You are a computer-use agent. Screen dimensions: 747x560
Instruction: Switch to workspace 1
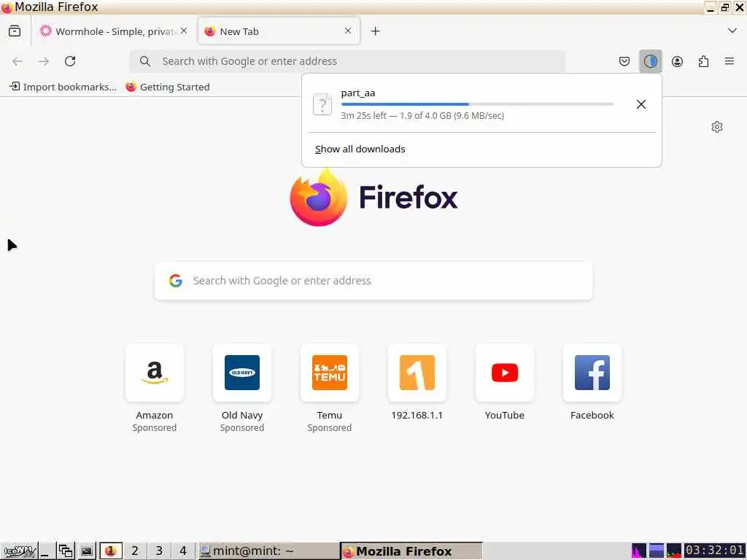pos(111,551)
